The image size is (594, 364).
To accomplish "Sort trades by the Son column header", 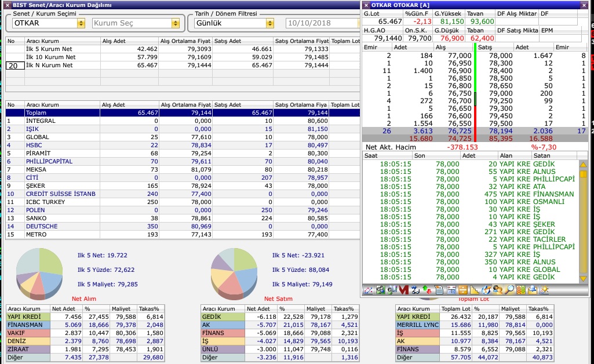I will tap(436, 156).
